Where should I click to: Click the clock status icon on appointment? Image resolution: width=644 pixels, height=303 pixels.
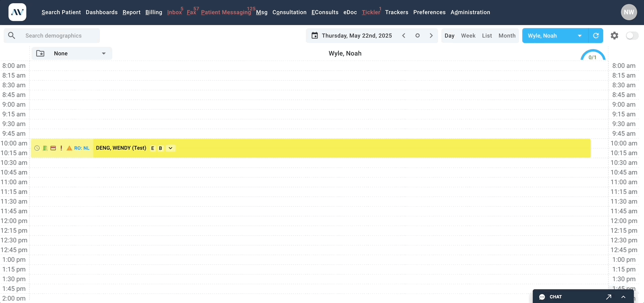(x=37, y=148)
